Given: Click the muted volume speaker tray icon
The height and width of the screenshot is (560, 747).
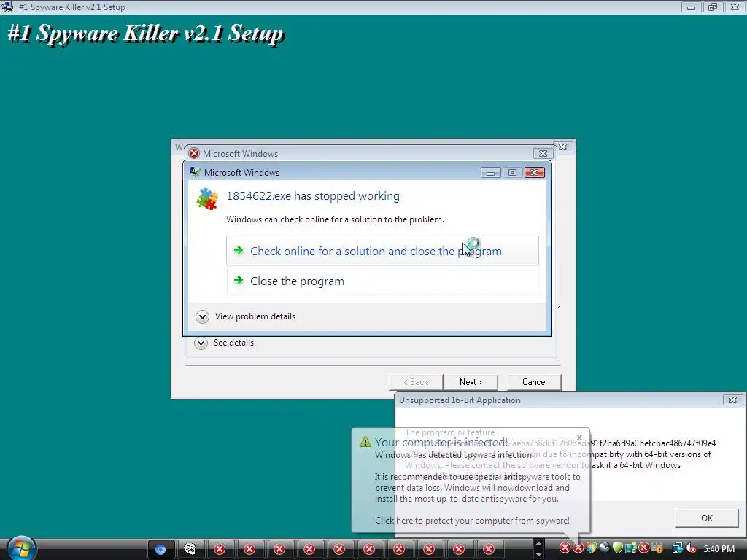Looking at the screenshot, I should click(x=691, y=548).
